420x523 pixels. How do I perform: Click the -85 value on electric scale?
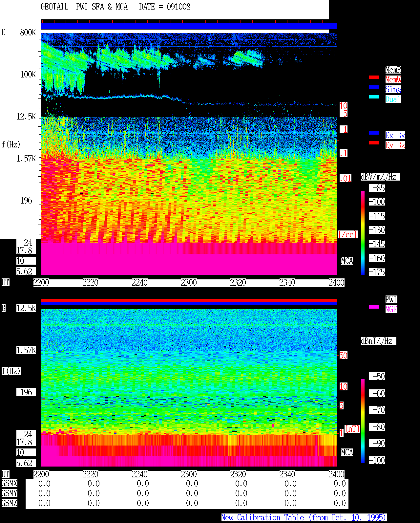377,188
